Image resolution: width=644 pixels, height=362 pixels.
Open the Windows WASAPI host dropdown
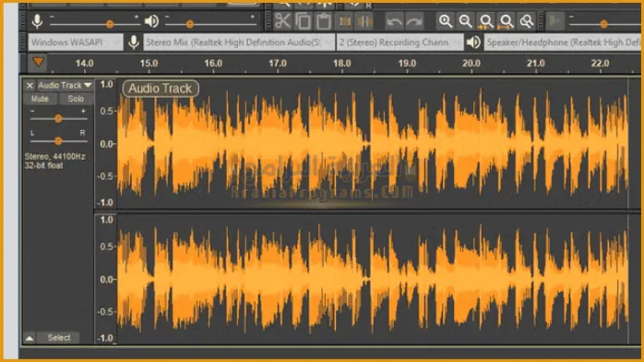[x=76, y=42]
